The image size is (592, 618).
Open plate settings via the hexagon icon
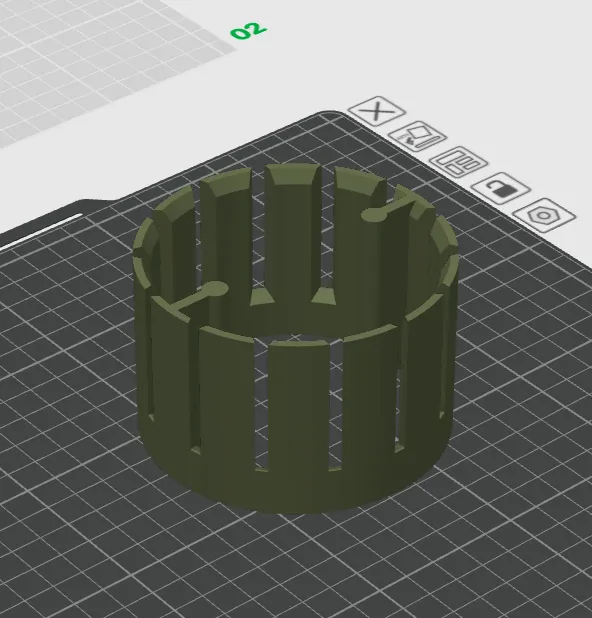tap(544, 215)
